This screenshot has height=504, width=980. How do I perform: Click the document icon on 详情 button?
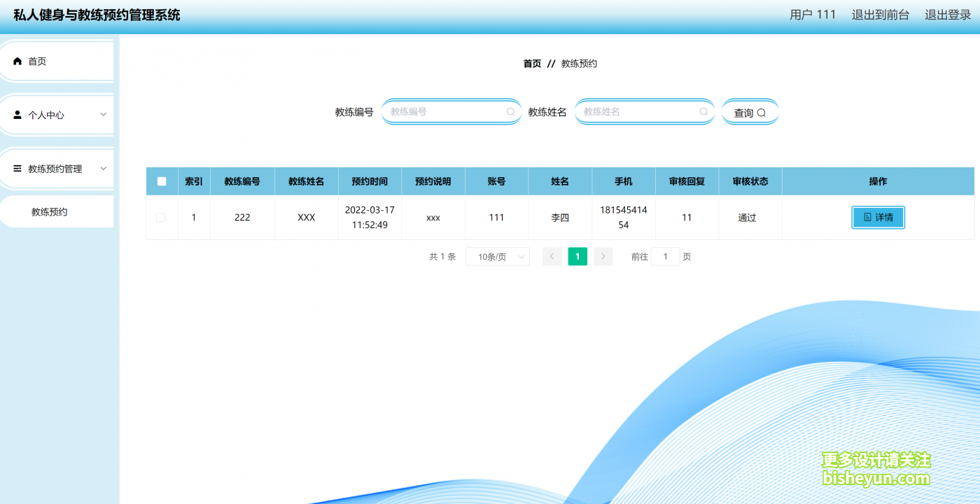tap(868, 217)
